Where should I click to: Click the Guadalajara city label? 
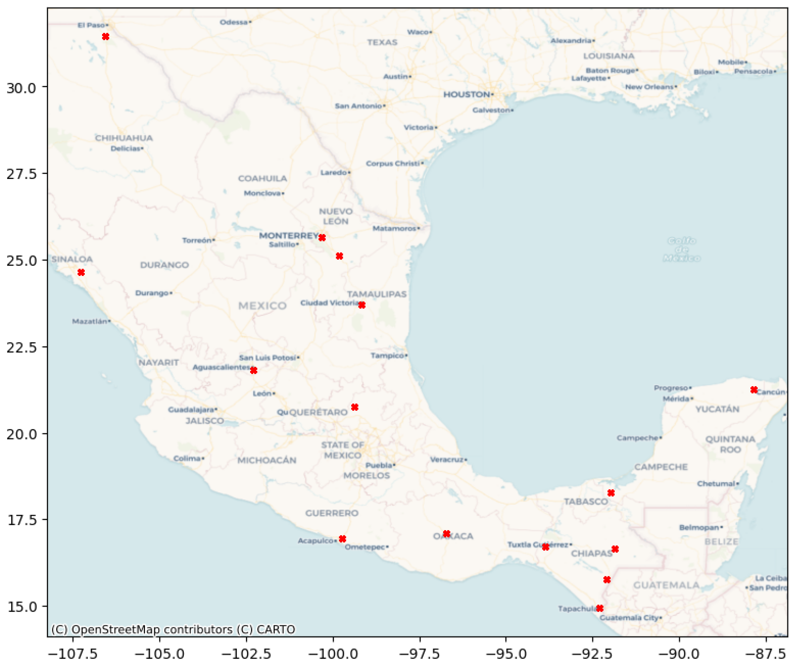(x=191, y=410)
